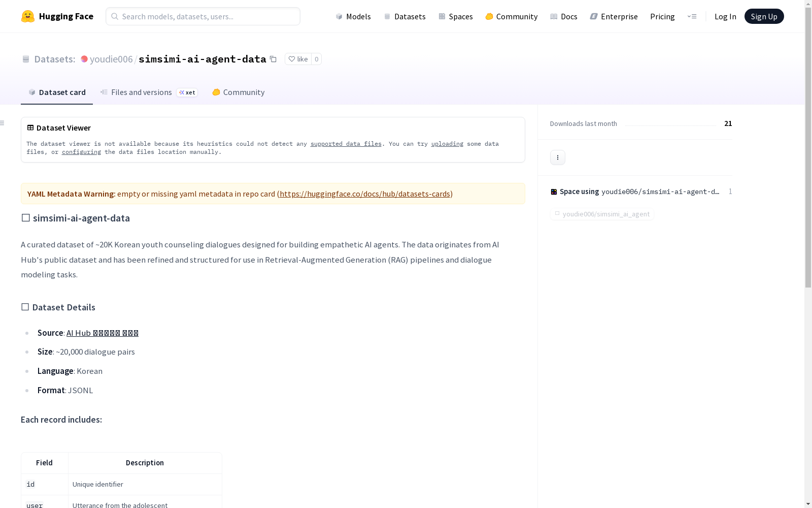Screen dimensions: 812x508
Task: Click the 'id' table cell
Action: (x=45, y=484)
